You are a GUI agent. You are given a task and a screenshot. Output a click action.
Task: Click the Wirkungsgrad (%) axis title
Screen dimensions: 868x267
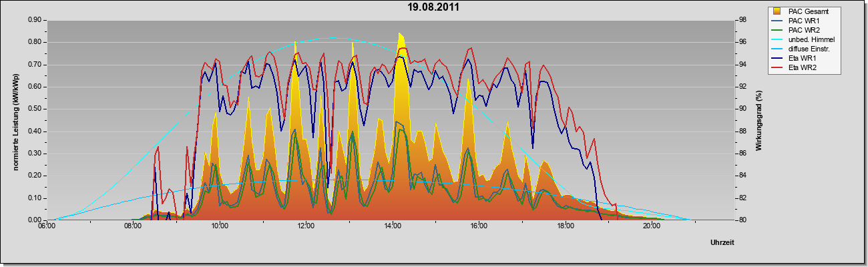(759, 120)
